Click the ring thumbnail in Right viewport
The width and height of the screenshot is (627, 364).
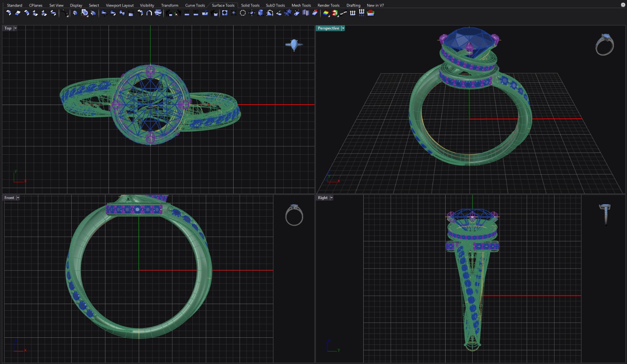[x=605, y=214]
